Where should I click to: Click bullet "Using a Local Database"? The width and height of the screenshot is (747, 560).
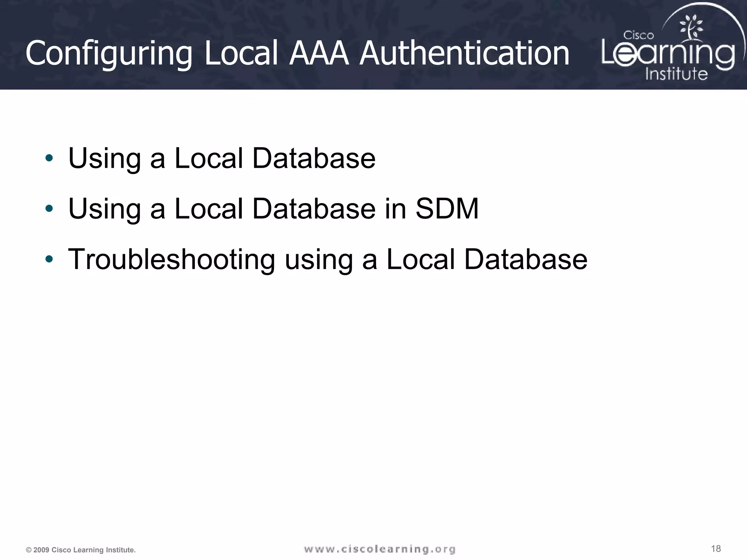(222, 158)
